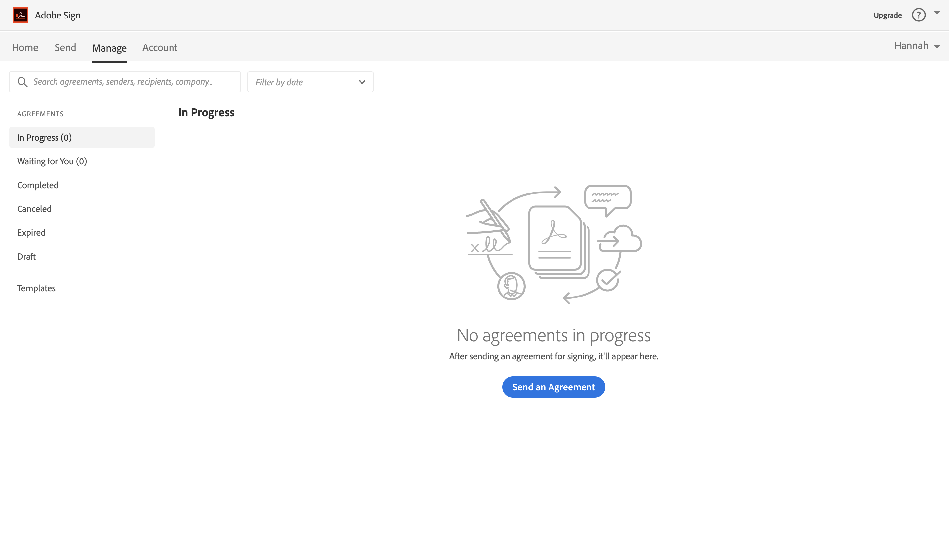The height and width of the screenshot is (560, 949).
Task: Click the Upgrade link
Action: (x=888, y=15)
